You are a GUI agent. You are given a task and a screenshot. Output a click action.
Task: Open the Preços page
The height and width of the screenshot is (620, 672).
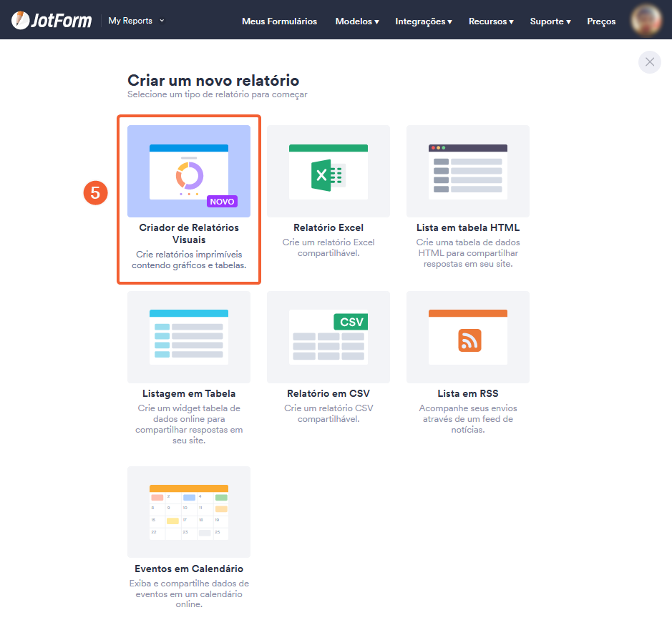(x=601, y=21)
